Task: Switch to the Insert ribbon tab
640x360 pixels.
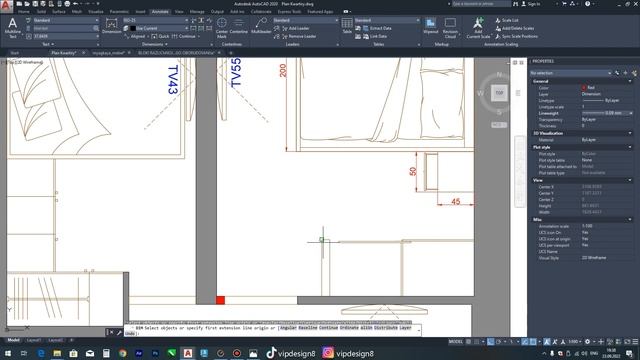Action: coord(140,12)
